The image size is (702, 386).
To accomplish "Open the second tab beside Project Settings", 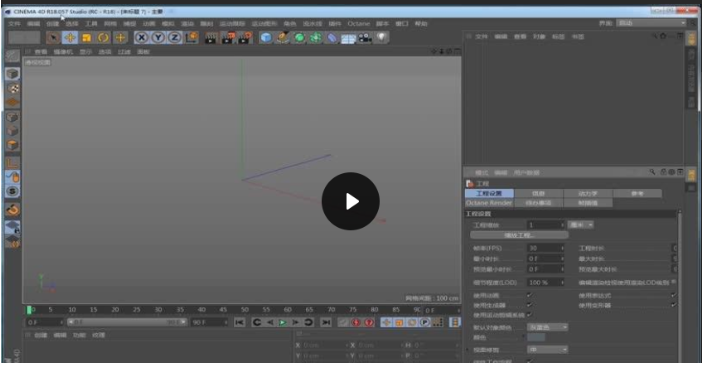I will [x=539, y=193].
